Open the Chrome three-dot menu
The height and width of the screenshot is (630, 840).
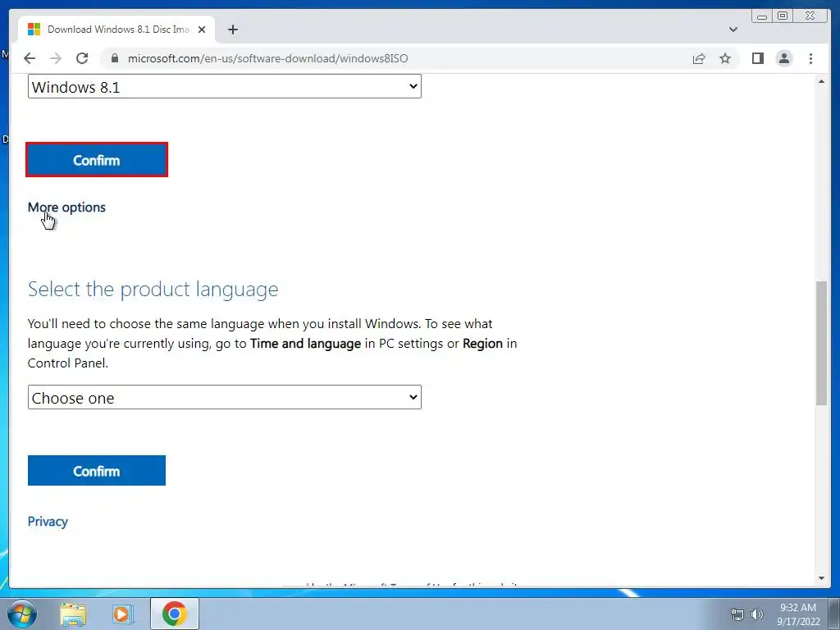810,58
